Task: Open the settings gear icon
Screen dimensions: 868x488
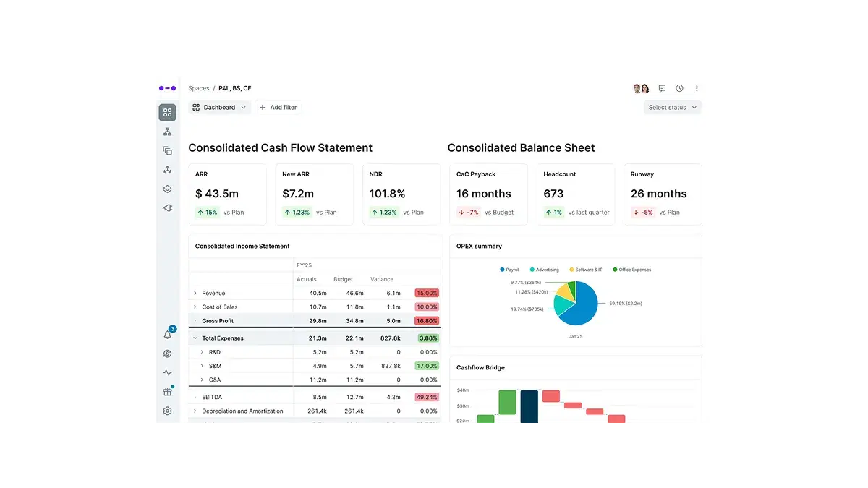Action: pyautogui.click(x=167, y=411)
